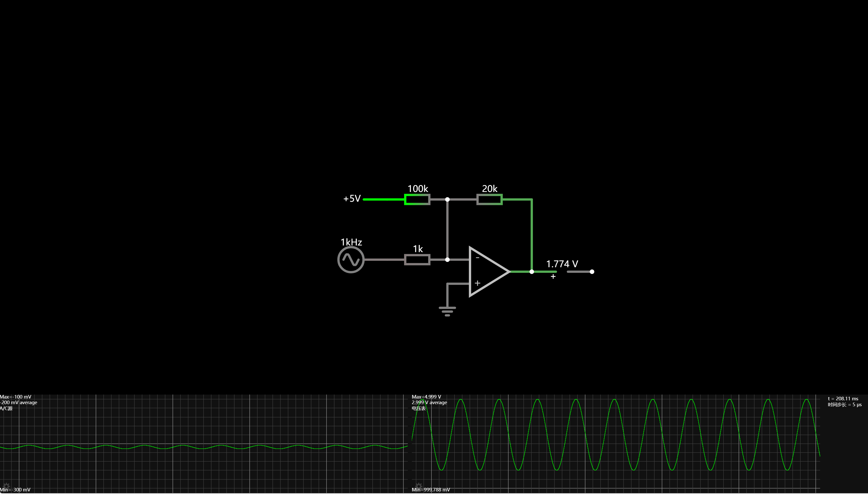
Task: Click the 1.774 V voltmeter reading
Action: (x=562, y=264)
